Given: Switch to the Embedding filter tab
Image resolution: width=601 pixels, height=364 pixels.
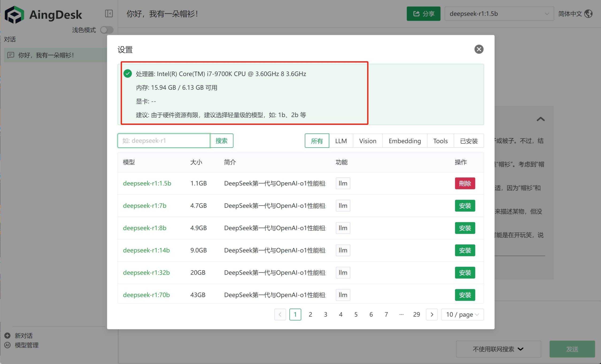Looking at the screenshot, I should click(x=405, y=141).
